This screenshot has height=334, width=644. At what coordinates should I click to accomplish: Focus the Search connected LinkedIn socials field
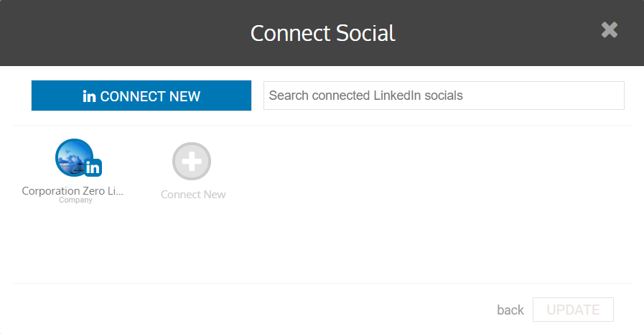444,96
